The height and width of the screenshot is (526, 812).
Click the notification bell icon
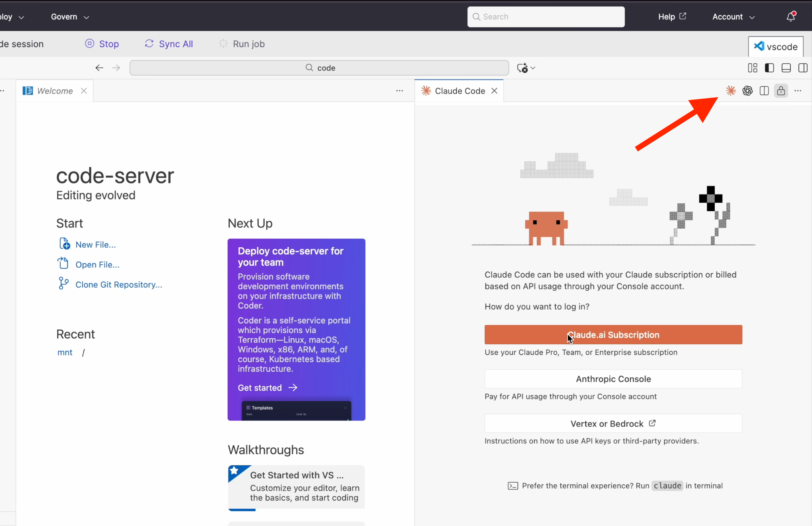791,17
